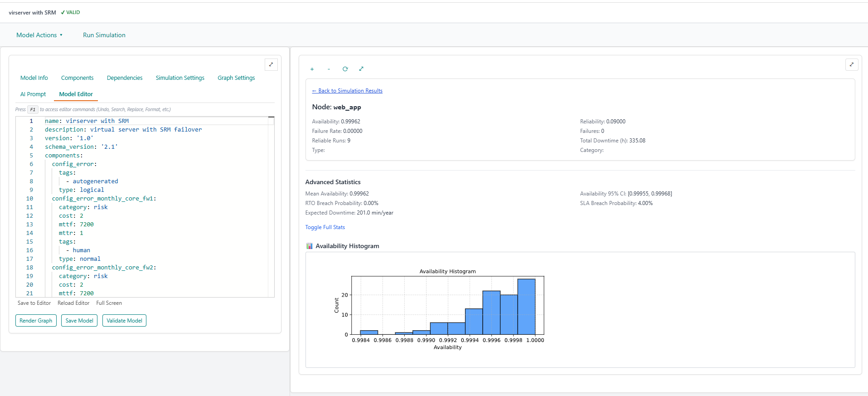
Task: Expand the right results panel
Action: click(x=851, y=64)
